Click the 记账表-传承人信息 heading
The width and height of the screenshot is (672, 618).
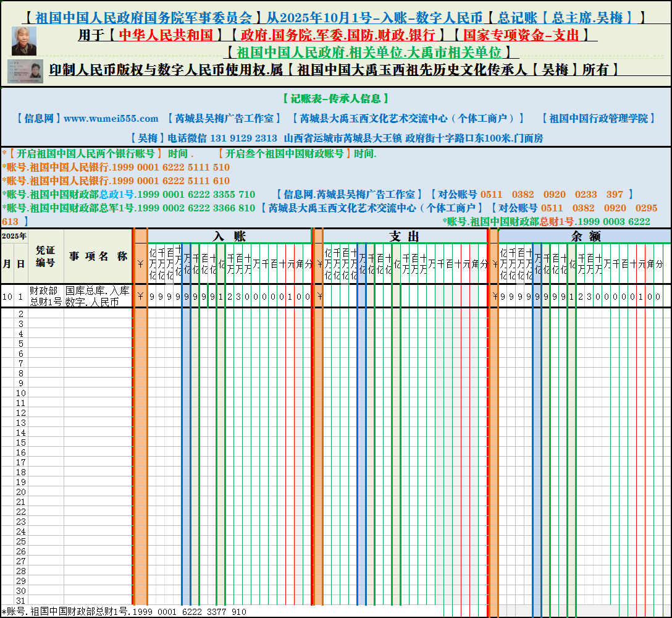pos(335,98)
